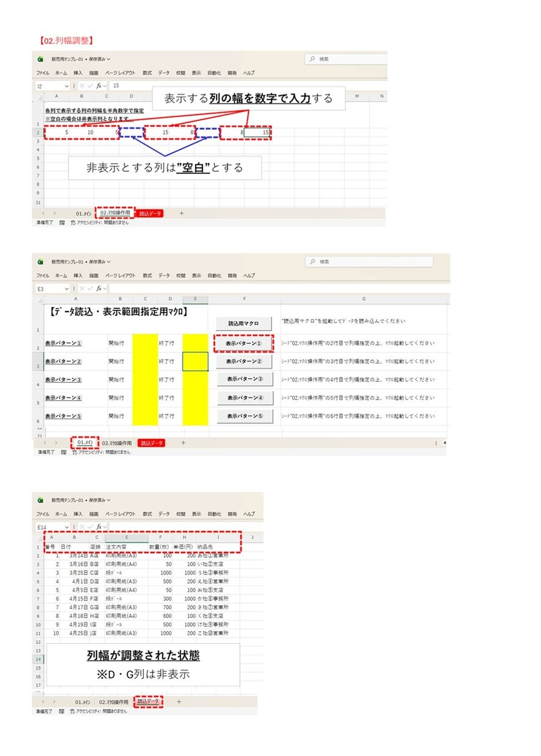Screen dimensions: 541x756
Task: Open the 保存済み title dropdown in the I2 window
Action: (x=109, y=59)
